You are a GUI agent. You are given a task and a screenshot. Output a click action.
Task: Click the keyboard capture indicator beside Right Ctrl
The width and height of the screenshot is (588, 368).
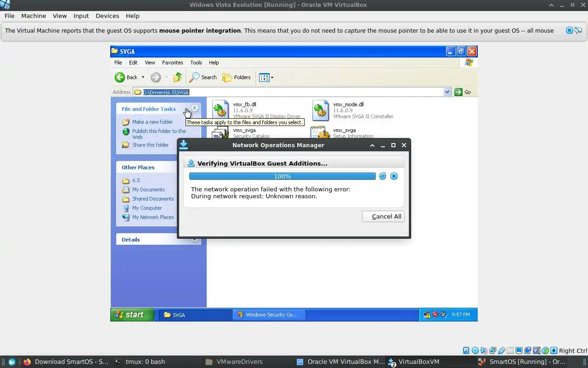coord(554,351)
